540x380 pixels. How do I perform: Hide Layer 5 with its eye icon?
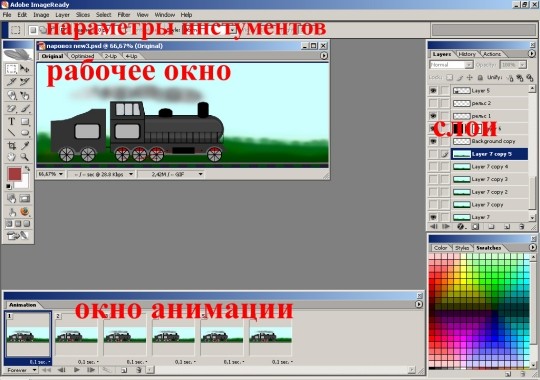point(433,91)
